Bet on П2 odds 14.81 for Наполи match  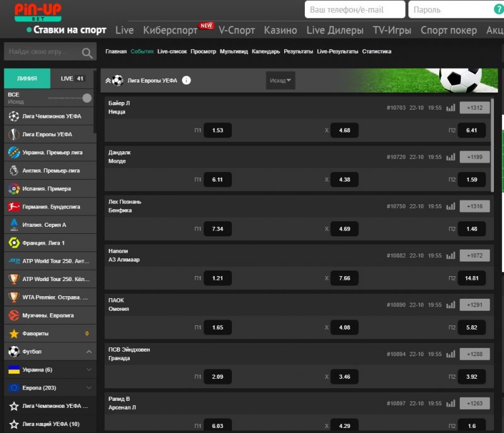tap(471, 278)
